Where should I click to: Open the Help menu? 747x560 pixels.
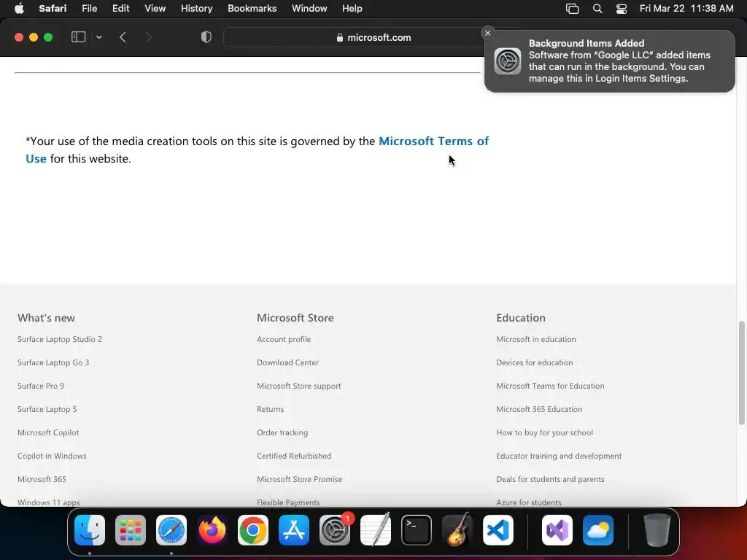352,8
